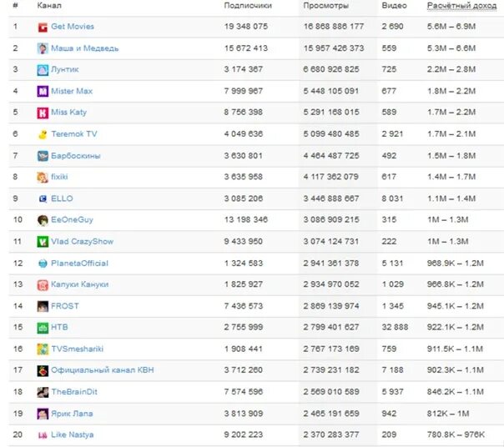The image size is (504, 447).
Task: Open the Get Movies channel link
Action: 73,27
